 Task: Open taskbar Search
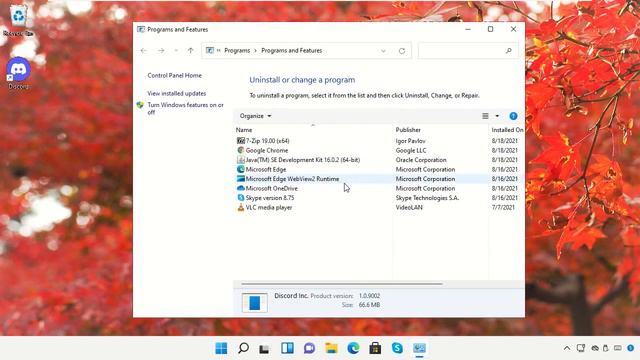[x=243, y=348]
